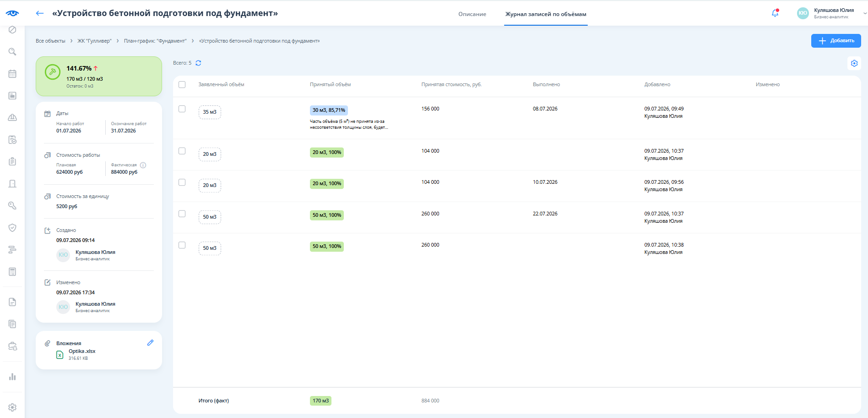Viewport: 868px width, 418px height.
Task: Click the 30 м3, 85,71% accepted volume badge
Action: (x=329, y=110)
